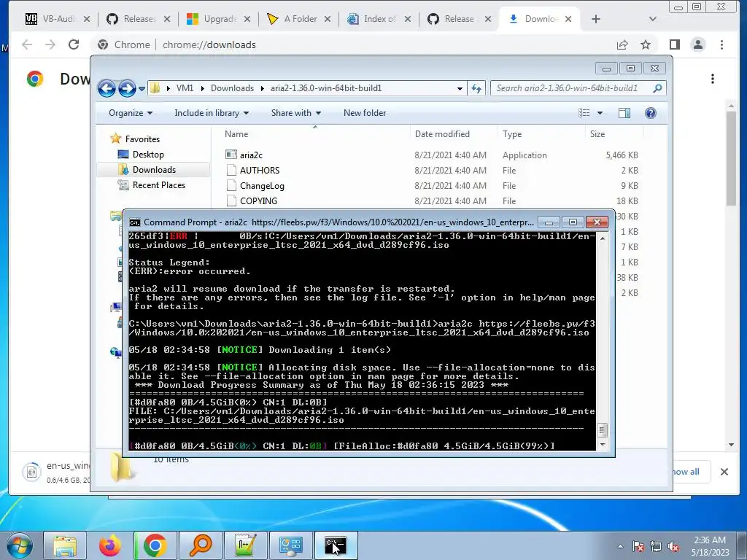Image resolution: width=747 pixels, height=560 pixels.
Task: Open the notepad editor taskbar icon
Action: click(x=245, y=545)
